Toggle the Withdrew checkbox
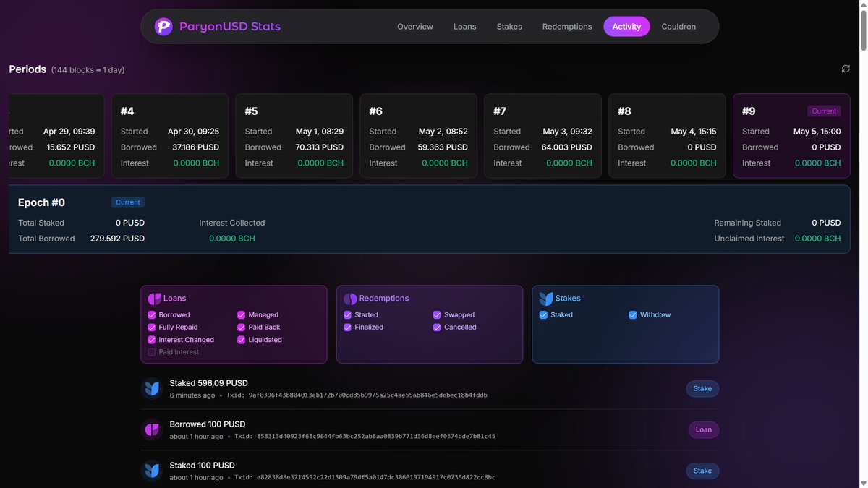The image size is (868, 488). point(633,315)
